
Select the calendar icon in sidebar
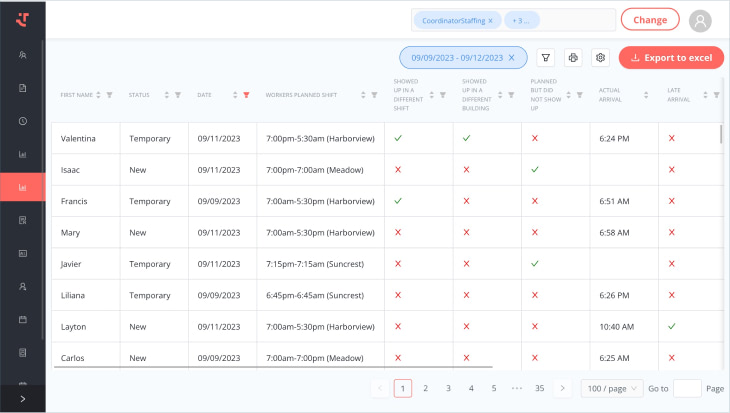click(22, 319)
